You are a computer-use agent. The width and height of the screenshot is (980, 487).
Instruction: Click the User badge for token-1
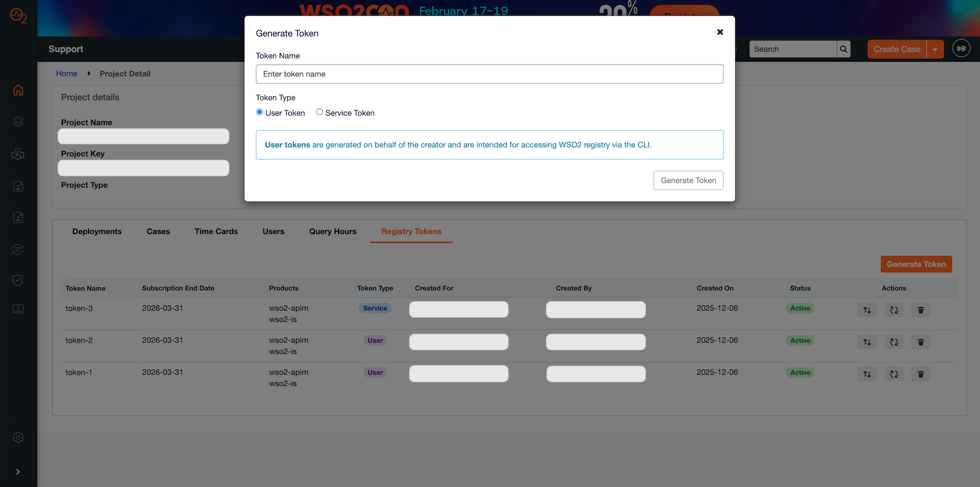pos(375,373)
